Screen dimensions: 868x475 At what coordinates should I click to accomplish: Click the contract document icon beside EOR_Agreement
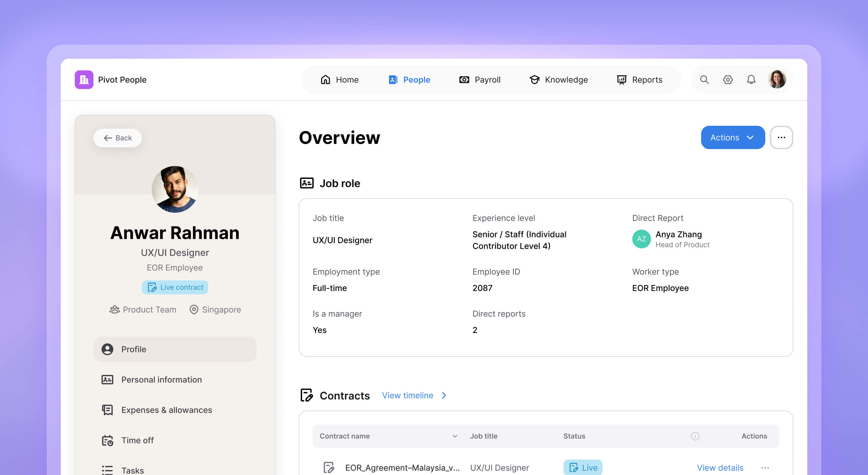pyautogui.click(x=328, y=468)
